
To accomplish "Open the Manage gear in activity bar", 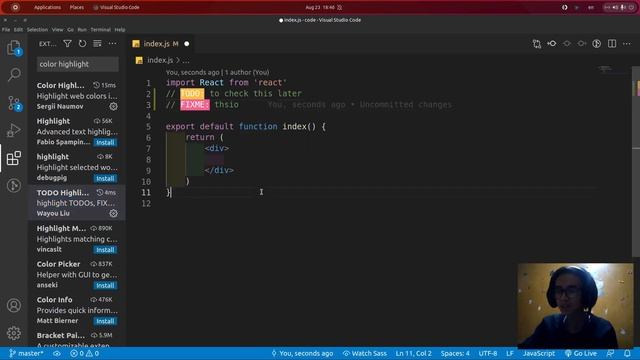I will 14,333.
